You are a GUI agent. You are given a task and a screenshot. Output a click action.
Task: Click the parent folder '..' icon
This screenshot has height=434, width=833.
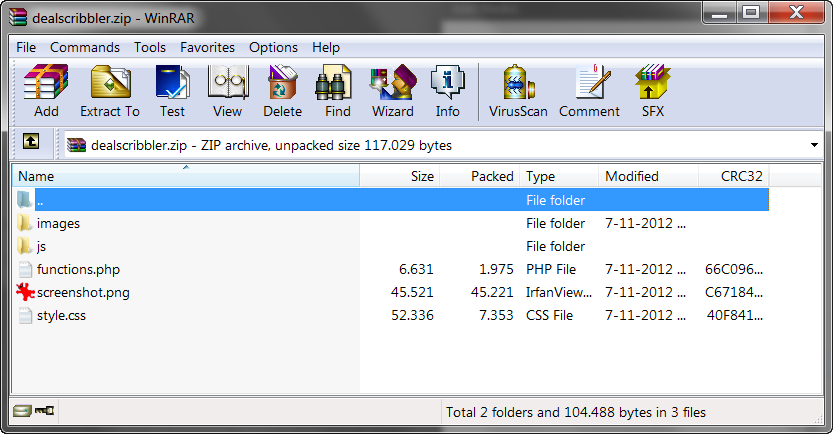coord(24,200)
